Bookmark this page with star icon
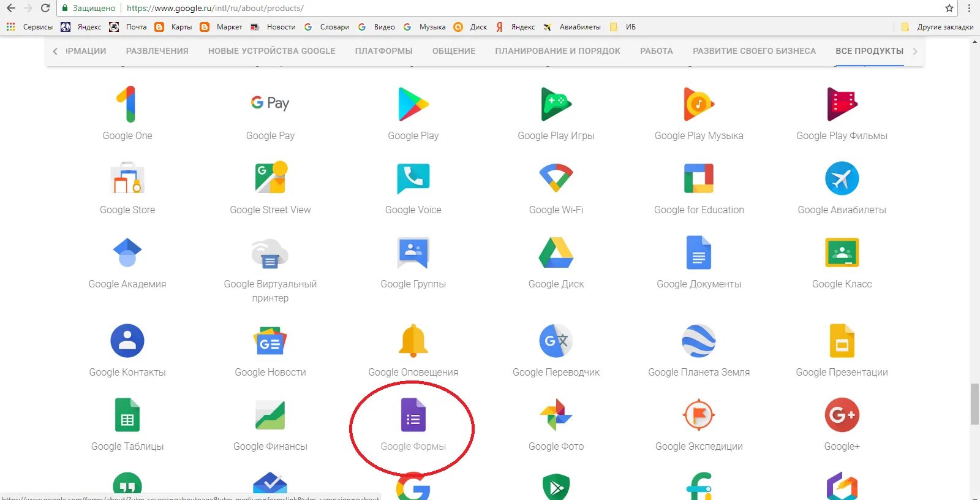Screen dimensions: 980x500 (x=949, y=8)
